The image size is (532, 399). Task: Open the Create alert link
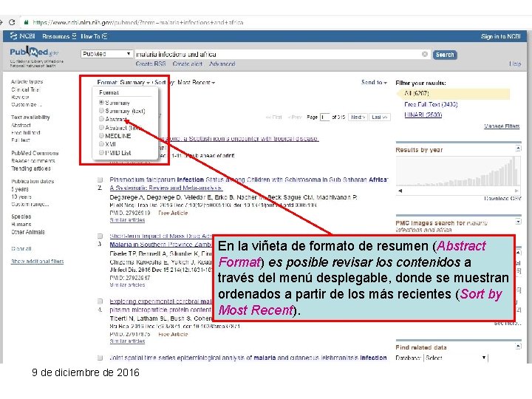pos(187,64)
